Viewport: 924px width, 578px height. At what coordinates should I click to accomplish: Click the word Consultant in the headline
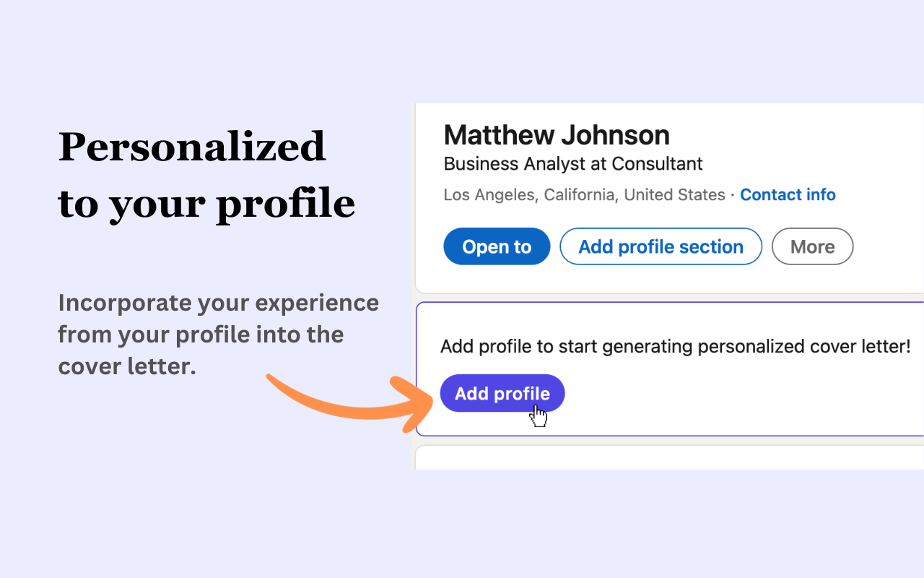657,164
